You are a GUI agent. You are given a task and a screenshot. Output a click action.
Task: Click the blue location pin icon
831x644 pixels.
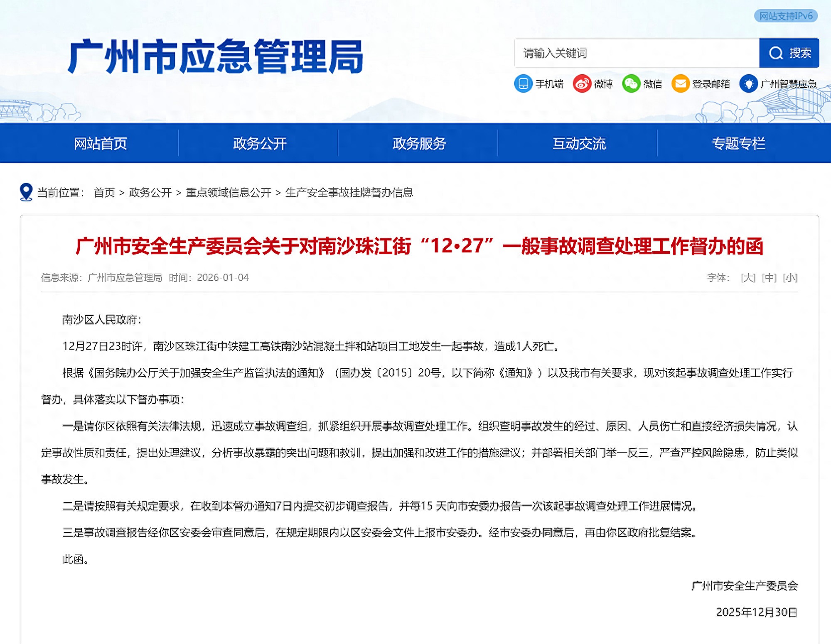point(26,192)
